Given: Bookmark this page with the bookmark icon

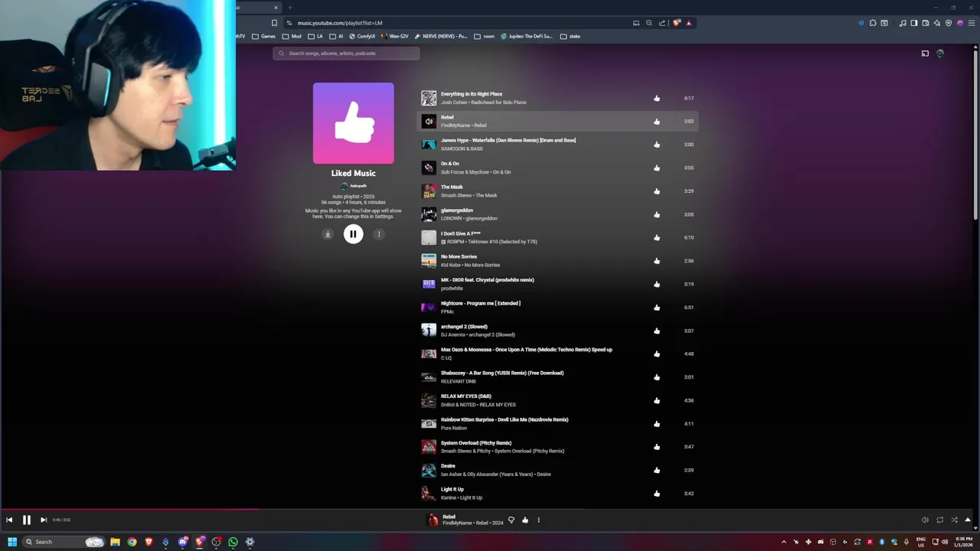Looking at the screenshot, I should click(274, 23).
